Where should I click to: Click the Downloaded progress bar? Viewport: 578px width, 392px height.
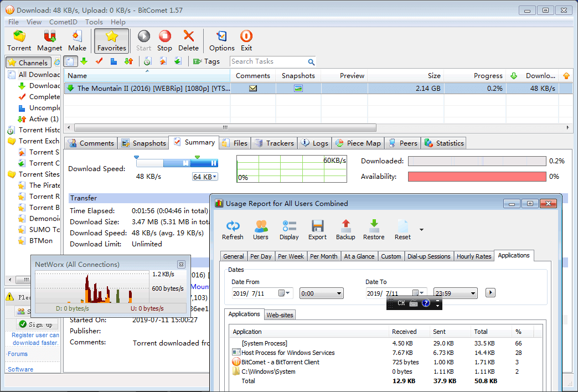click(477, 161)
